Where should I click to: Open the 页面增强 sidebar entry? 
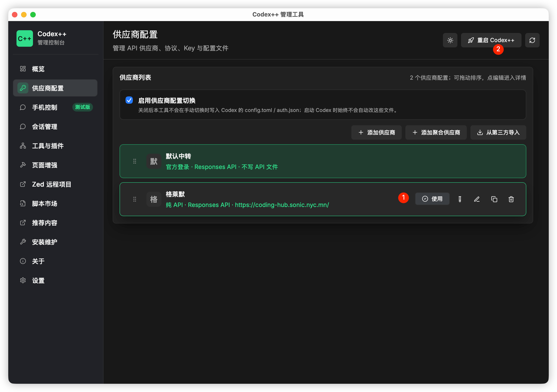(55, 165)
